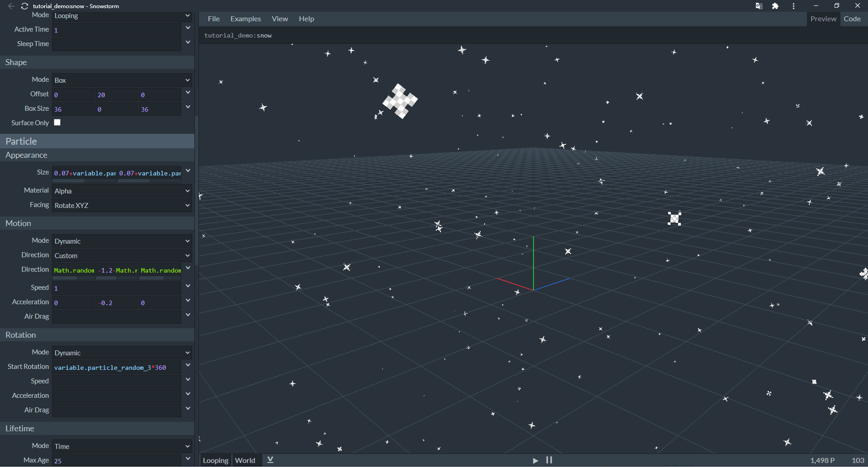
Task: Click the 1,498 P particle count
Action: tap(822, 460)
